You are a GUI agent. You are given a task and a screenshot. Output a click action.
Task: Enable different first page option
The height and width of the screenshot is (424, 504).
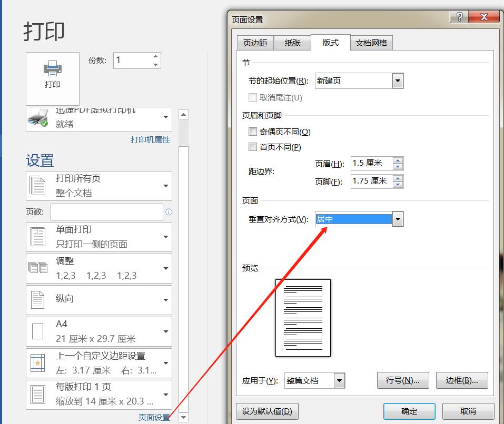point(252,147)
